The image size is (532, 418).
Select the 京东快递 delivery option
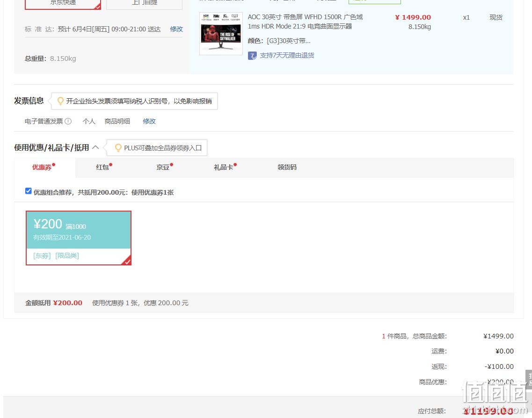click(63, 3)
